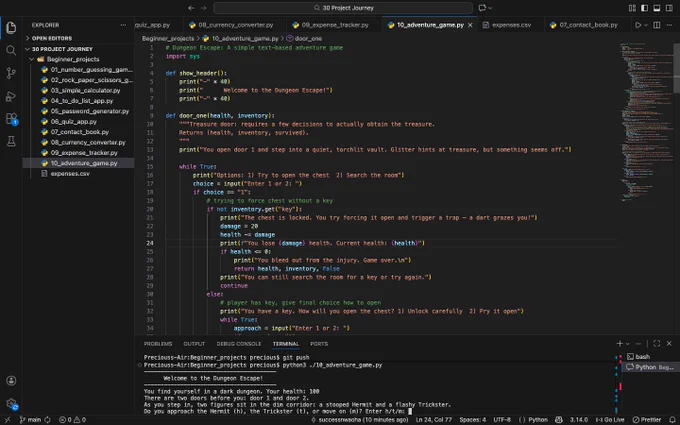Open the Copilot chat dropdown arrow in title bar

(490, 8)
